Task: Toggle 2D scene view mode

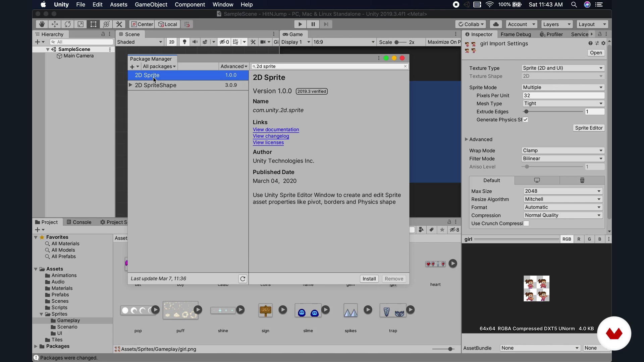Action: 172,42
